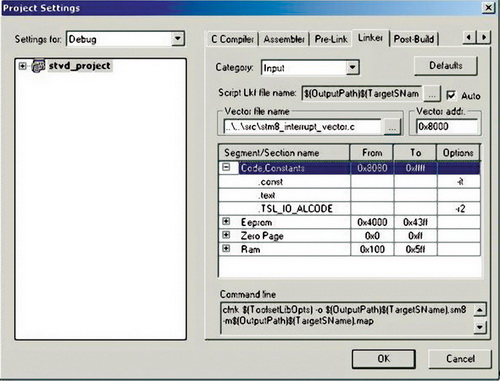The image size is (500, 381).
Task: Select the Linker tab
Action: point(370,38)
